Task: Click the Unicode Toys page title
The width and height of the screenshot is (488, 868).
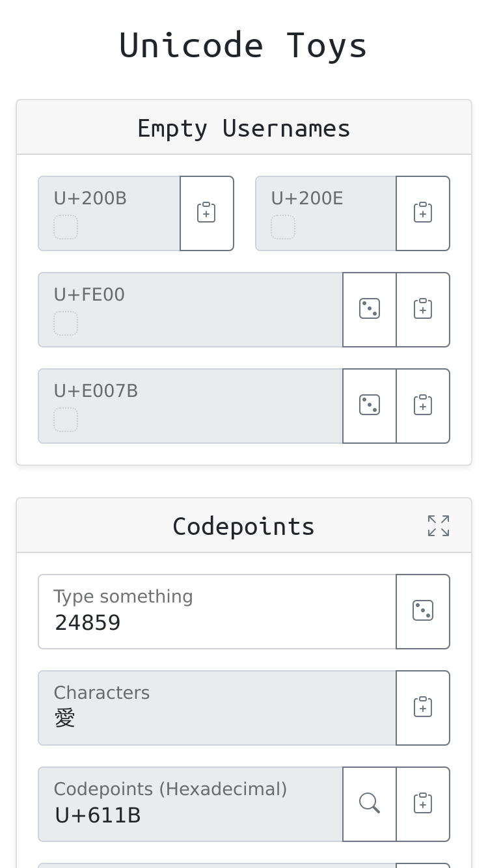Action: [x=244, y=46]
